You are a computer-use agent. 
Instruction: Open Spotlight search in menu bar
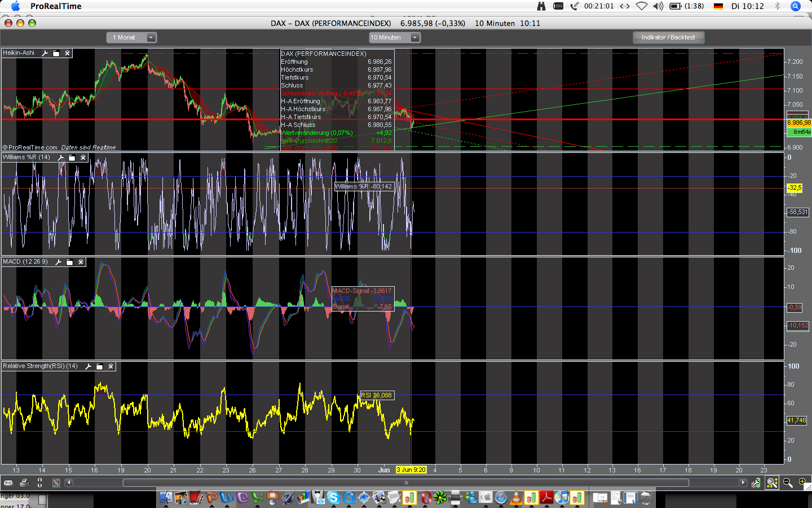pos(796,6)
